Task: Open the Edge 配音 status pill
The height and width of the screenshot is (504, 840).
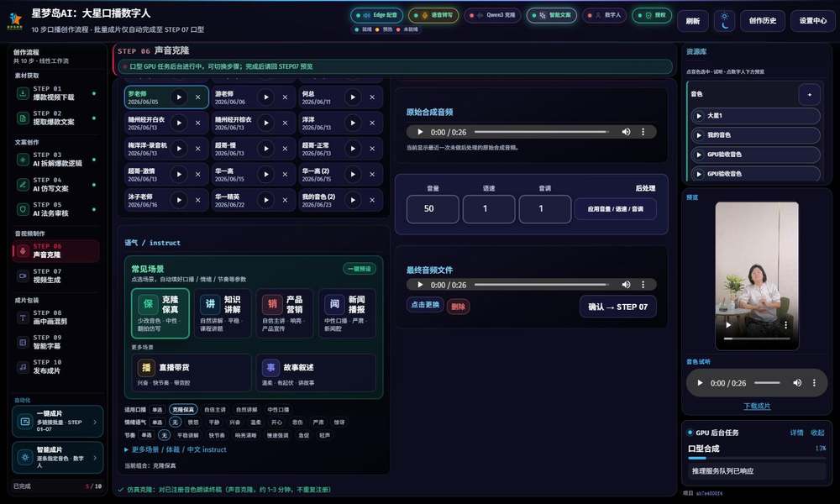Action: (376, 15)
